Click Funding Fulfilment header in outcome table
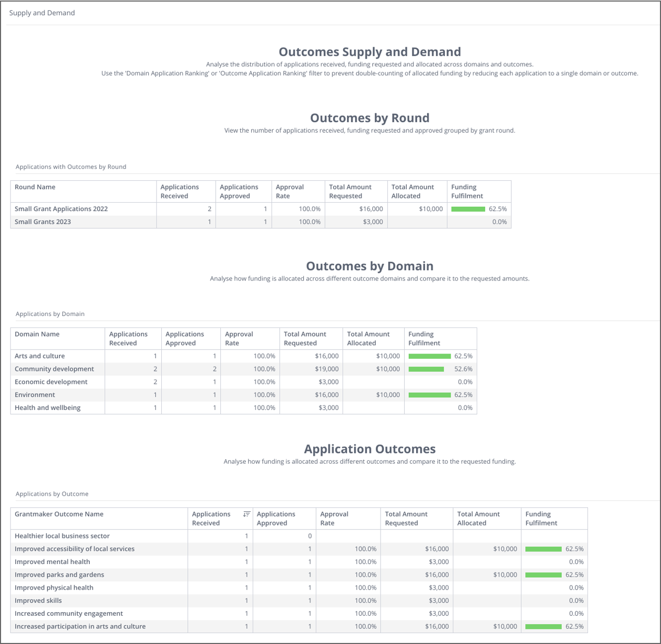Image resolution: width=661 pixels, height=644 pixels. click(x=541, y=519)
